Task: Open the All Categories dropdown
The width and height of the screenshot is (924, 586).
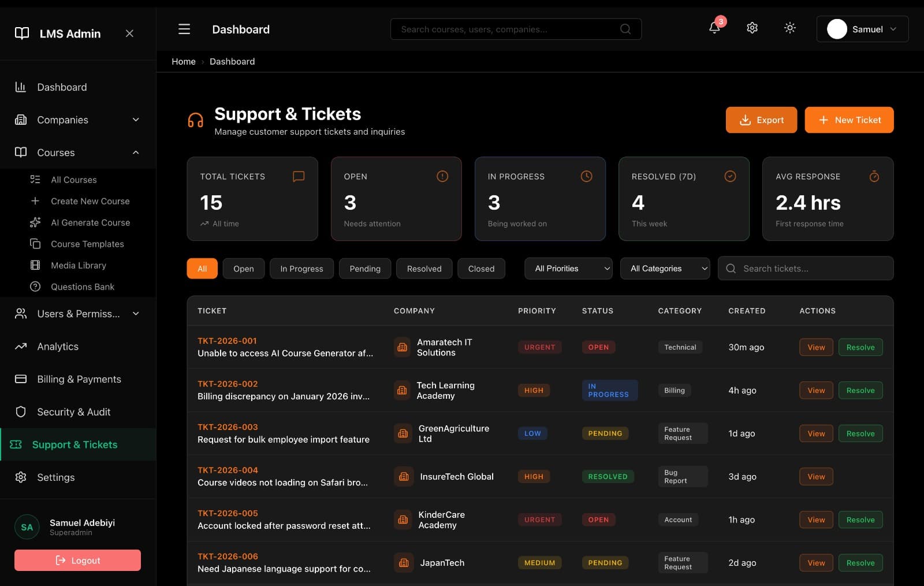Action: pyautogui.click(x=665, y=269)
